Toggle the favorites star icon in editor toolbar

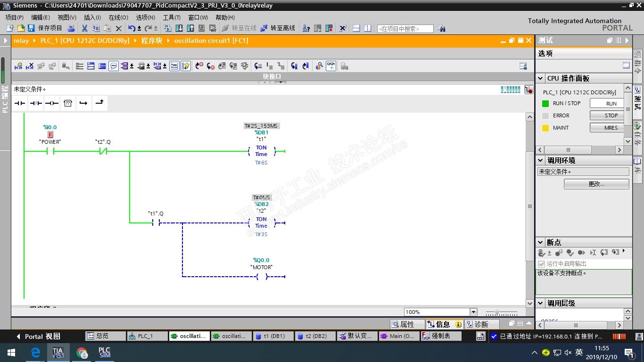click(x=186, y=66)
